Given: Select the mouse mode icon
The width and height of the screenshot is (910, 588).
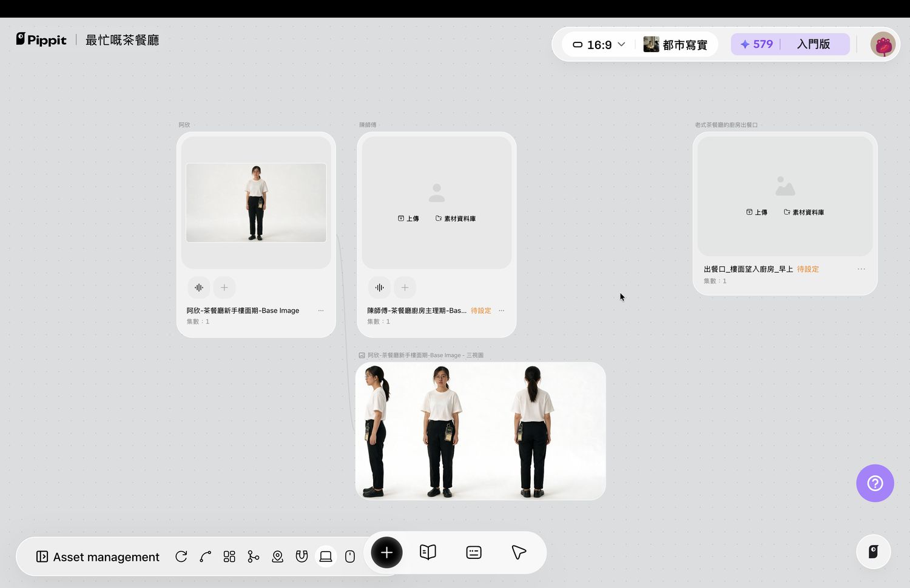Looking at the screenshot, I should click(x=350, y=556).
